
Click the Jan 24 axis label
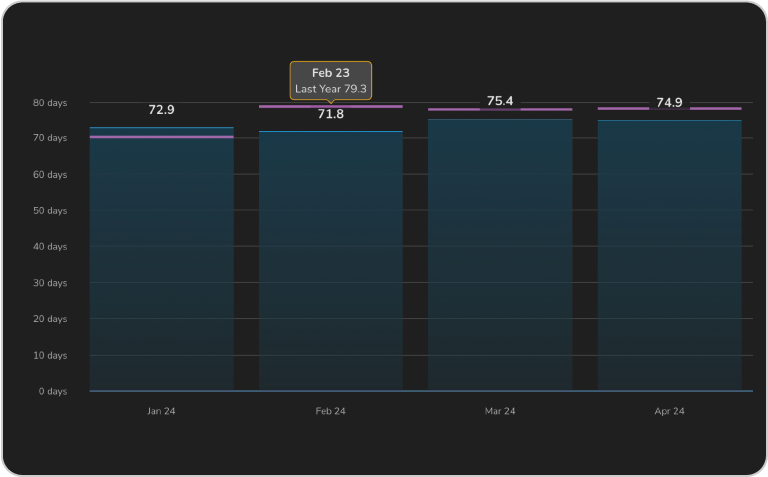(x=161, y=411)
